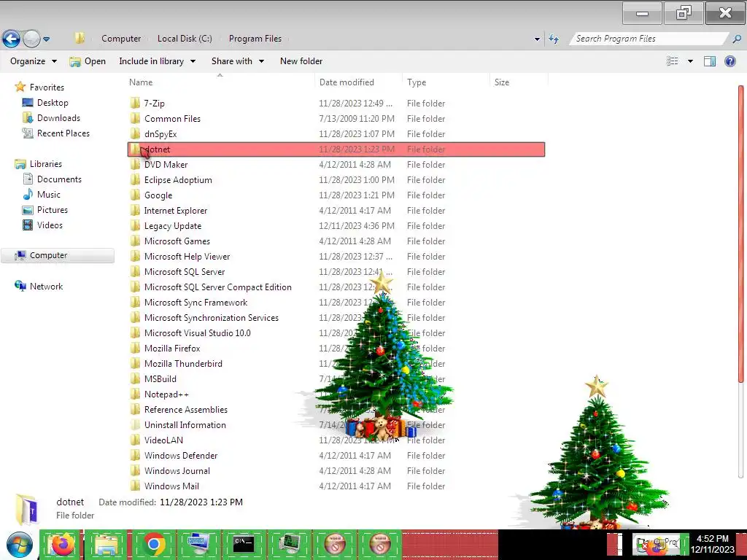The height and width of the screenshot is (560, 747).
Task: Select Recent Places in Favorites
Action: pos(63,133)
